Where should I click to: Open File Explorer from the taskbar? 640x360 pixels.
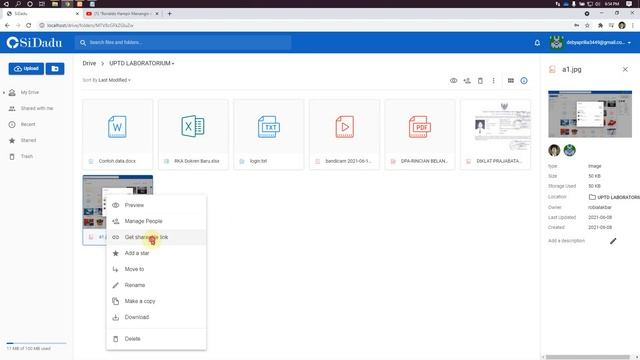55,4
